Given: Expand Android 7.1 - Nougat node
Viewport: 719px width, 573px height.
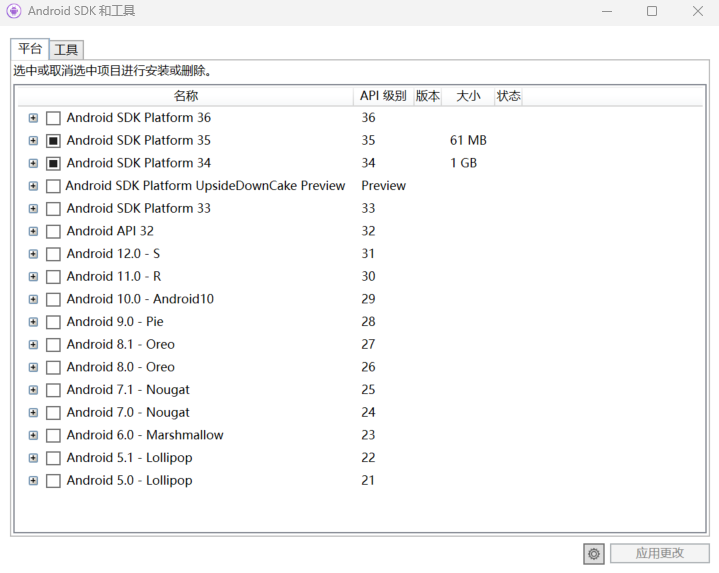Looking at the screenshot, I should coord(33,390).
